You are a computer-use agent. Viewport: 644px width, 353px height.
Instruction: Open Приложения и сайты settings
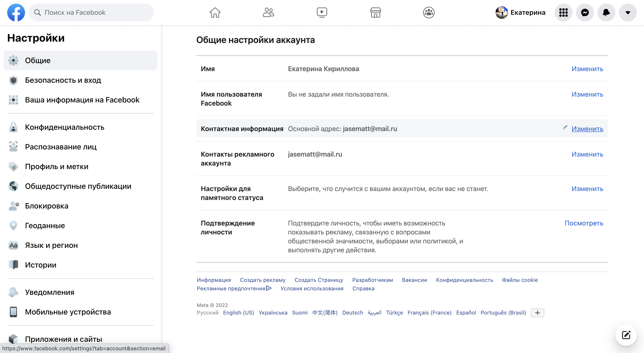tap(80, 339)
